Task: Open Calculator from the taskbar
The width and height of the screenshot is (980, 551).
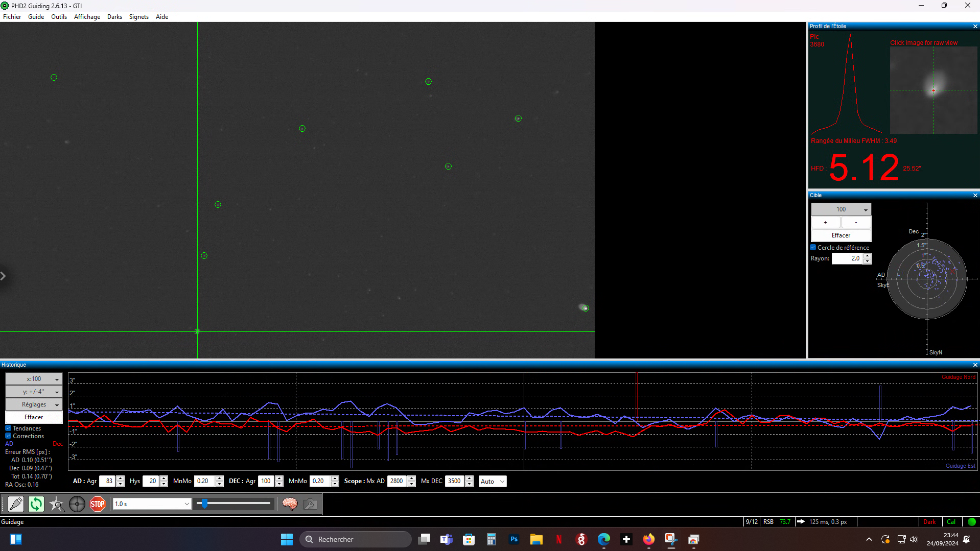Action: (492, 539)
